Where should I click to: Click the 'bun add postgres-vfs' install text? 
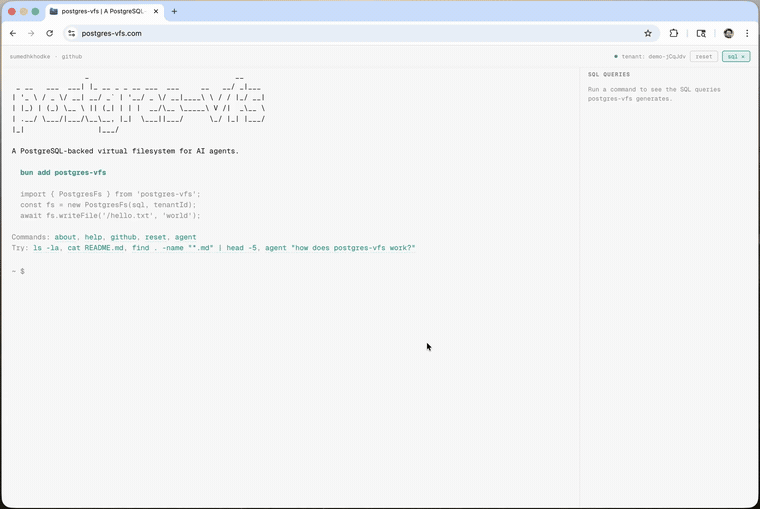(63, 173)
